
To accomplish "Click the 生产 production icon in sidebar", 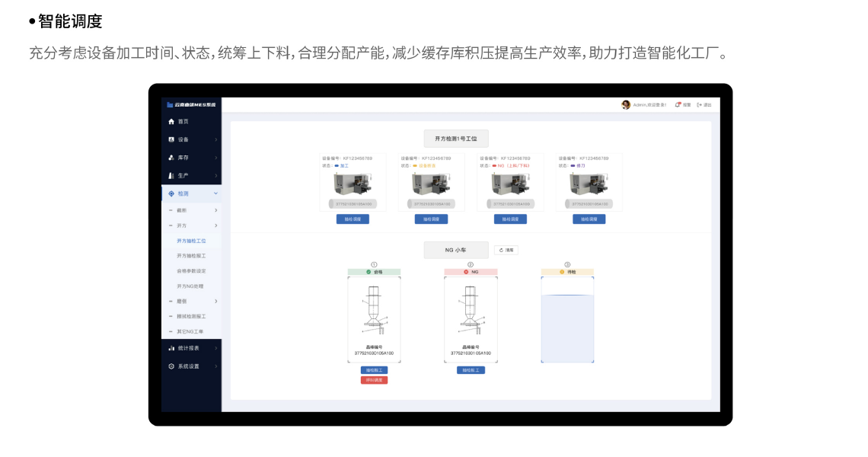I will (x=171, y=176).
